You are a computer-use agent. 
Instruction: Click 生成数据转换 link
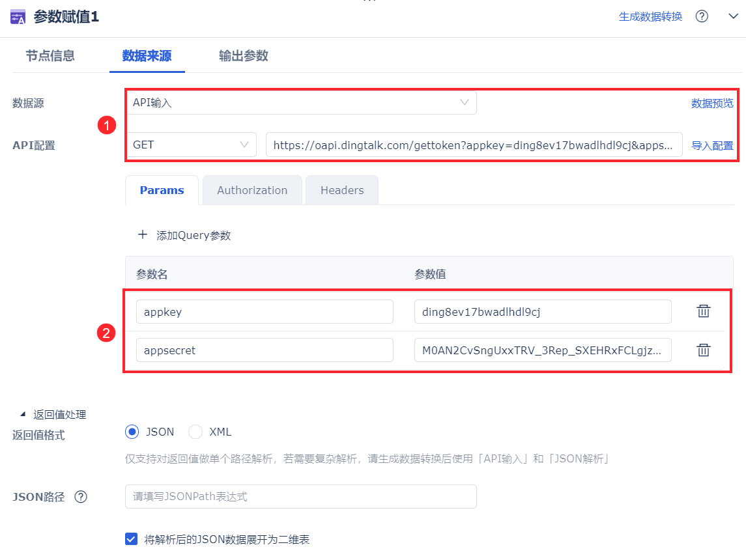coord(650,17)
